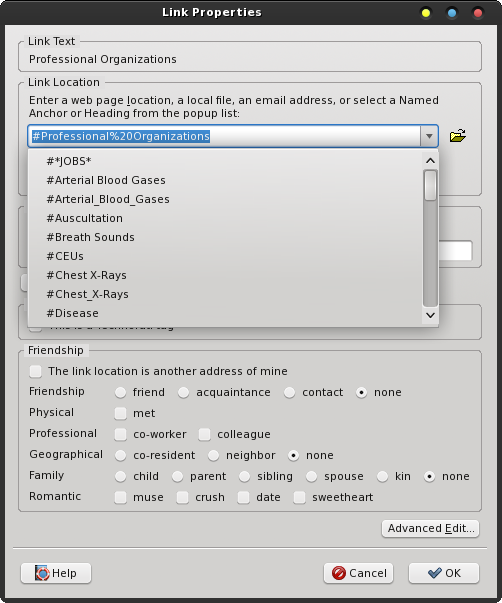The width and height of the screenshot is (502, 603).
Task: Click the anchor list scrollbar thumb
Action: 430,185
